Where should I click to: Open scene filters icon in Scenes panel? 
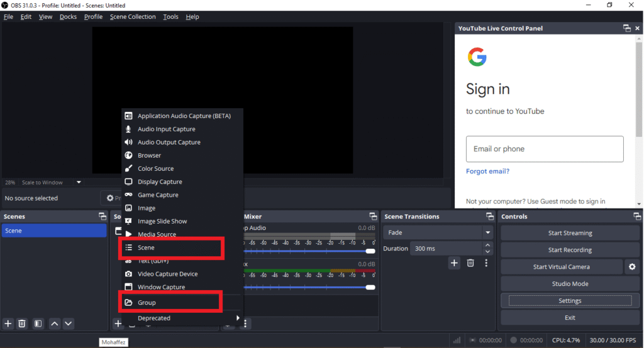point(38,324)
